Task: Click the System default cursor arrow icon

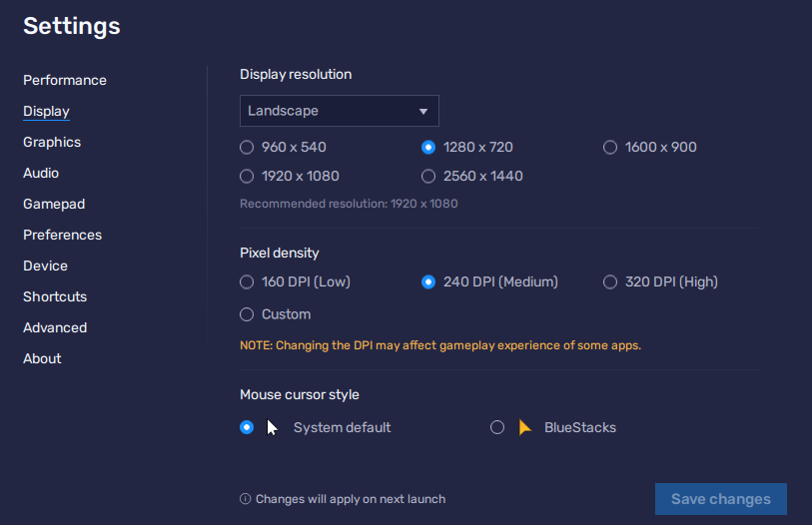Action: click(x=272, y=427)
